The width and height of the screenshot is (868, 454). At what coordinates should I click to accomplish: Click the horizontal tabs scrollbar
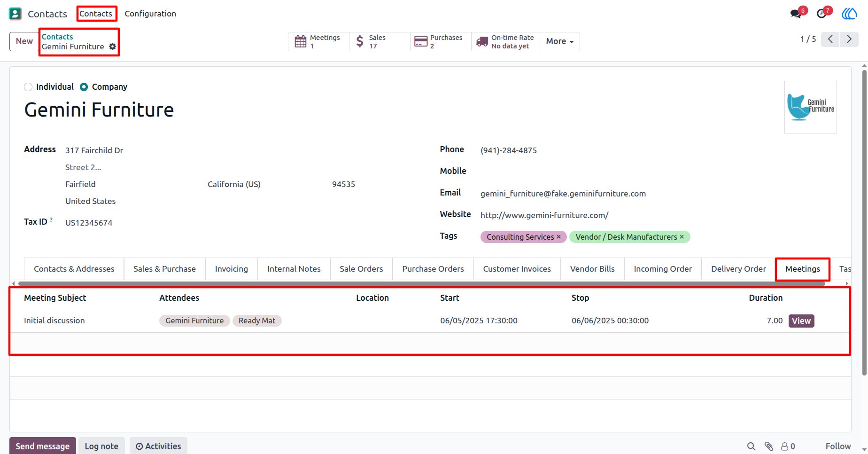point(422,283)
